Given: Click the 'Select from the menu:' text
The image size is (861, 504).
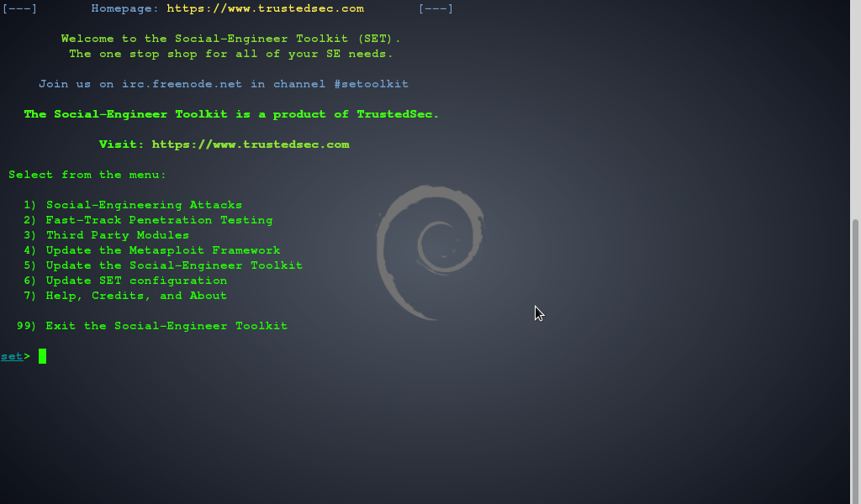Looking at the screenshot, I should coord(87,175).
